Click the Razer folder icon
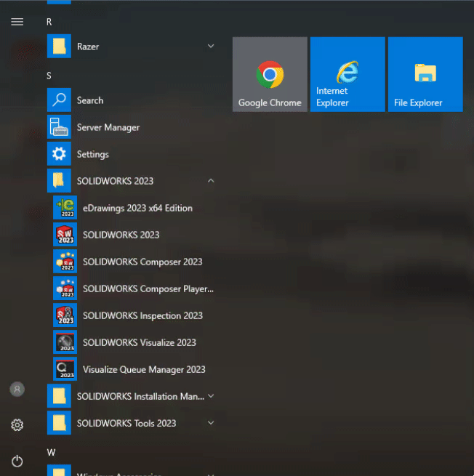 [x=59, y=46]
